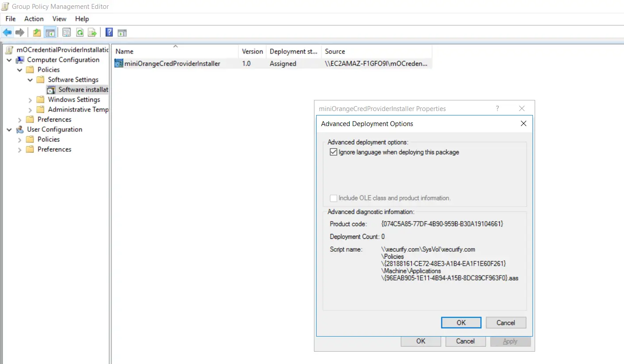Click OK in Advanced Deployment Options dialog

(x=461, y=323)
